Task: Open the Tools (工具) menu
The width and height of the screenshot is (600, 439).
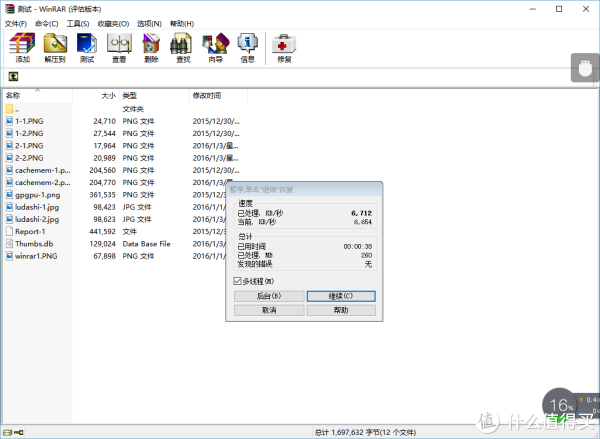Action: 78,24
